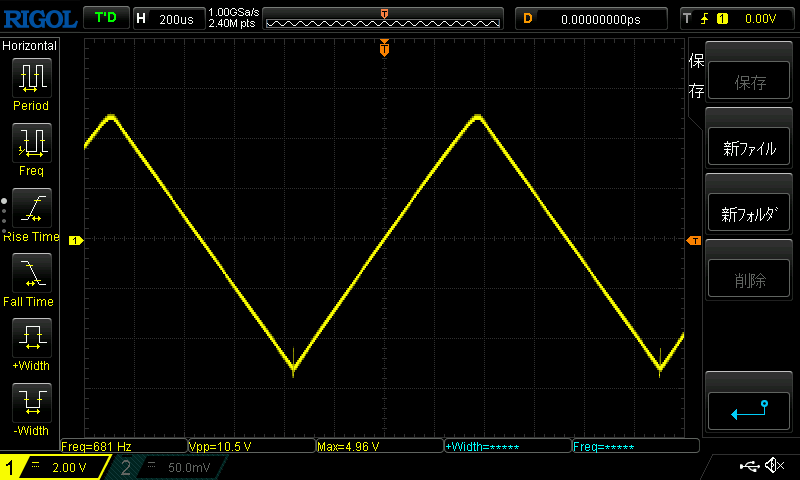Click the waveform memory overview bar
Image resolution: width=800 pixels, height=480 pixels.
[x=383, y=19]
